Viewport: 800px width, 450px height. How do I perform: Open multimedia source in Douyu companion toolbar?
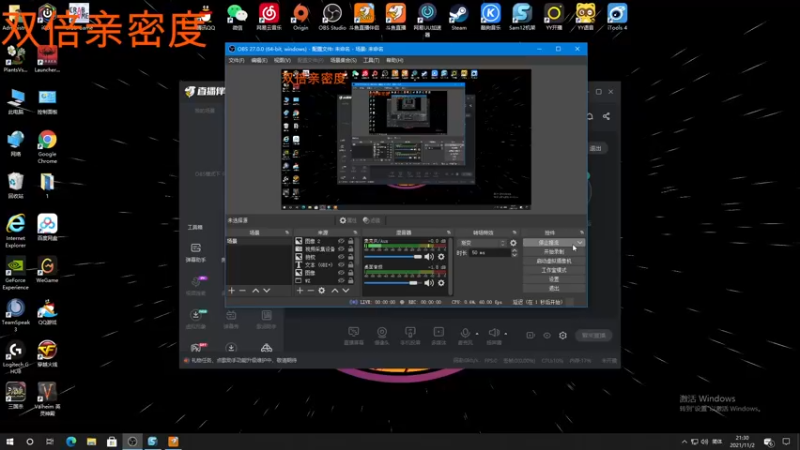click(438, 335)
